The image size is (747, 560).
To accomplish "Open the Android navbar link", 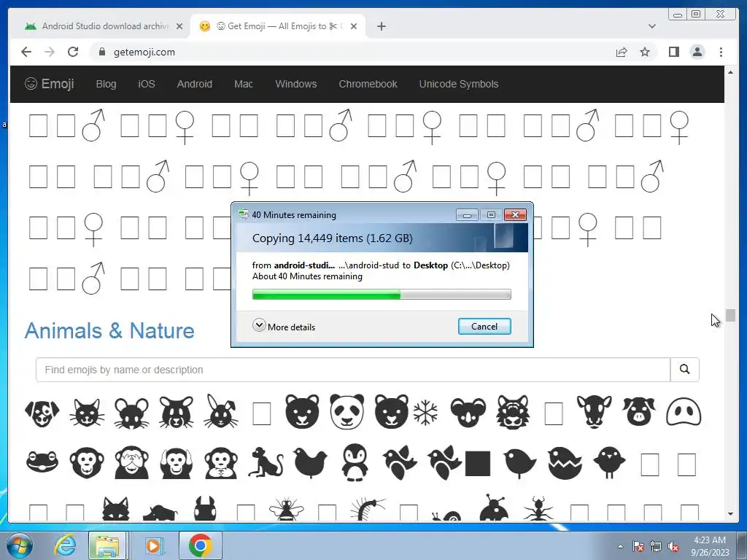I will click(x=194, y=84).
